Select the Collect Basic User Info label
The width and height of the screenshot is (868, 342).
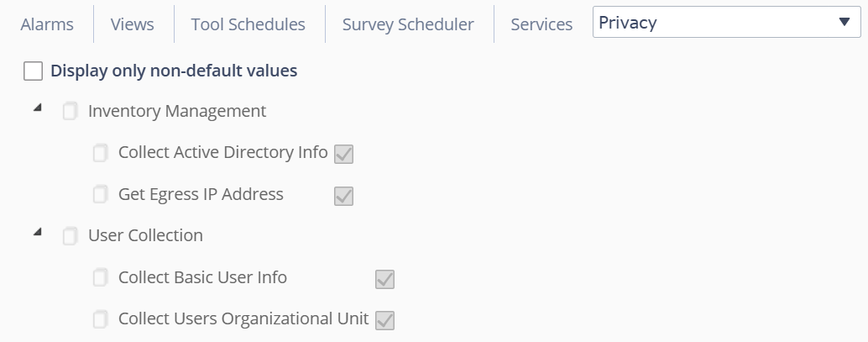pos(202,277)
